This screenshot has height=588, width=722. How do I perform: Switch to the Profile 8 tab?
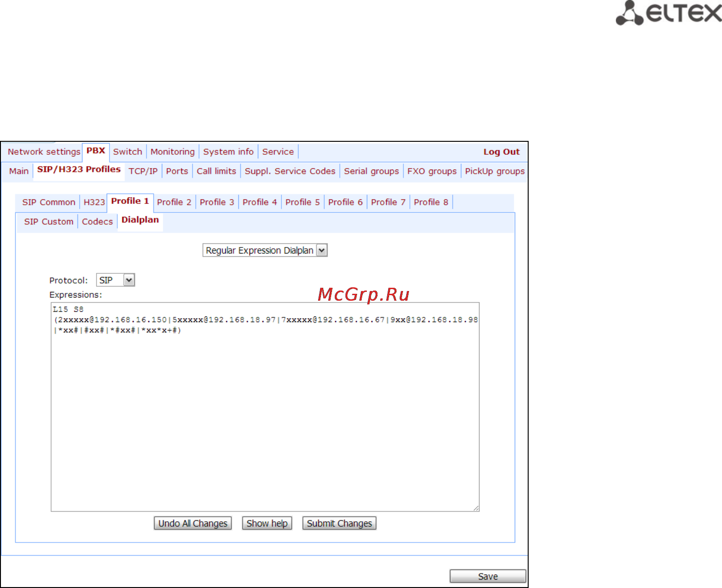click(x=431, y=202)
